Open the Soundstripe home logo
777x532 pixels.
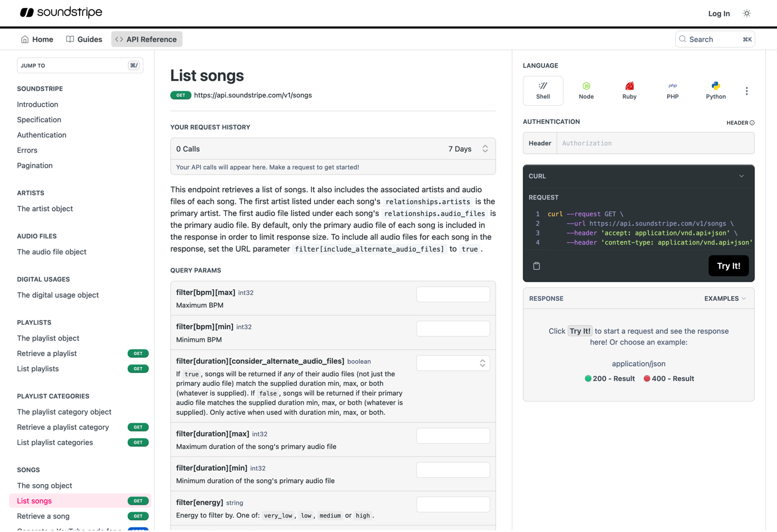pos(60,12)
